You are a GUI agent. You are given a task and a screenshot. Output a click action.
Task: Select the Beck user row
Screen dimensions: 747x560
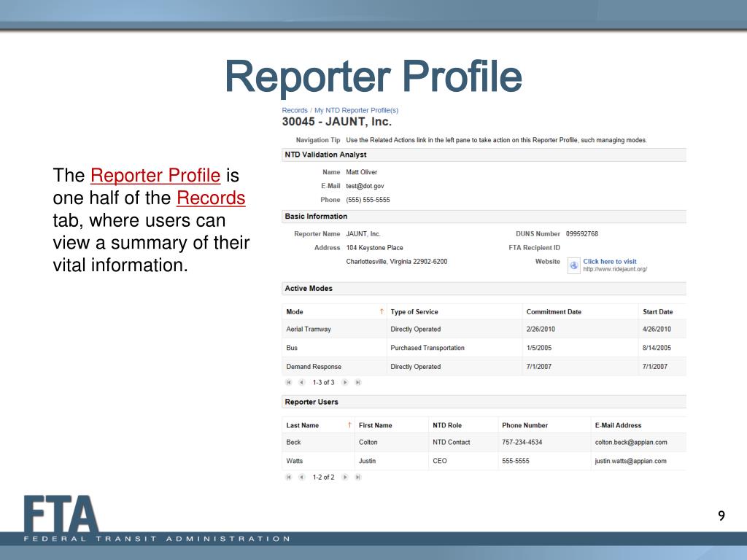click(x=484, y=443)
